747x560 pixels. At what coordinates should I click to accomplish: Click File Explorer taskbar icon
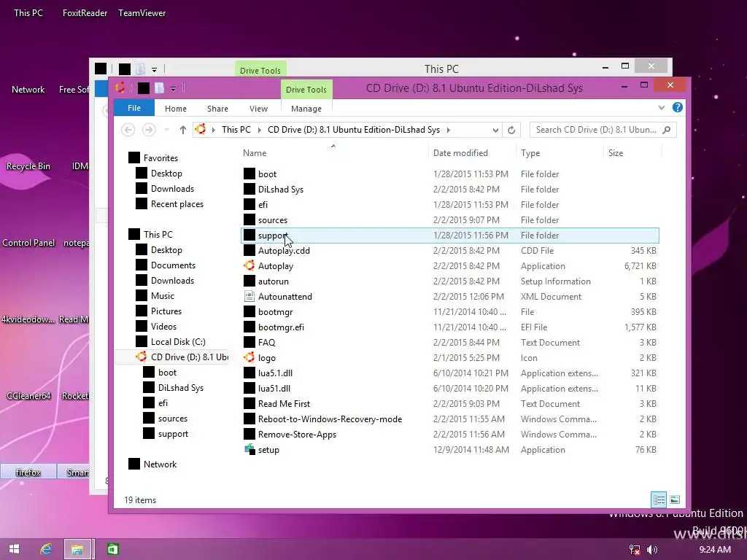coord(77,550)
